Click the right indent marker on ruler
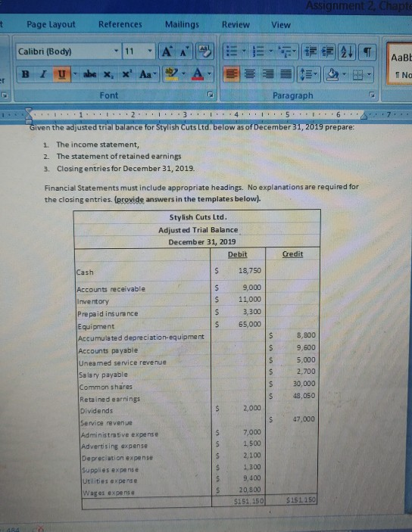The image size is (412, 532). tap(364, 116)
